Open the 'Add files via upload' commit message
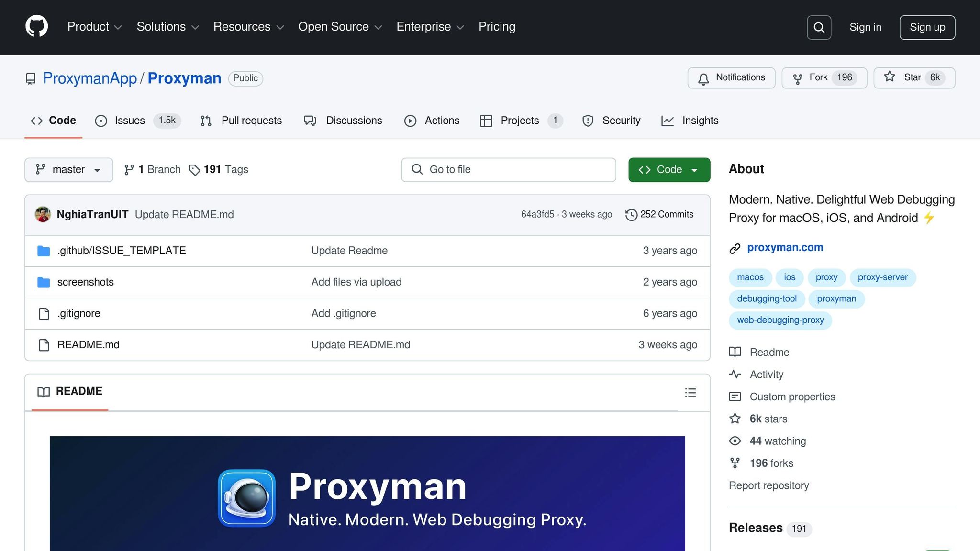The image size is (980, 551). click(356, 282)
